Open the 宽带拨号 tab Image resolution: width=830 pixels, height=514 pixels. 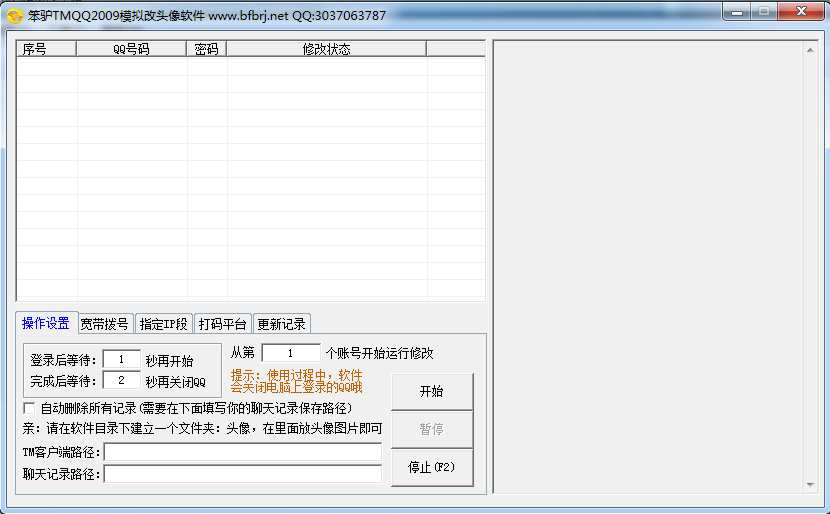pyautogui.click(x=104, y=324)
